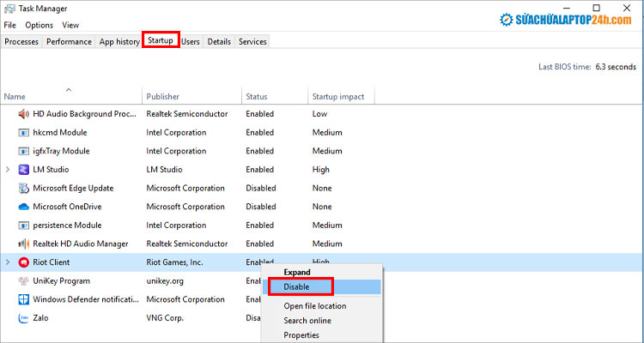Viewport: 644px width, 343px height.
Task: Click the Windows Defender shield icon
Action: tap(23, 299)
